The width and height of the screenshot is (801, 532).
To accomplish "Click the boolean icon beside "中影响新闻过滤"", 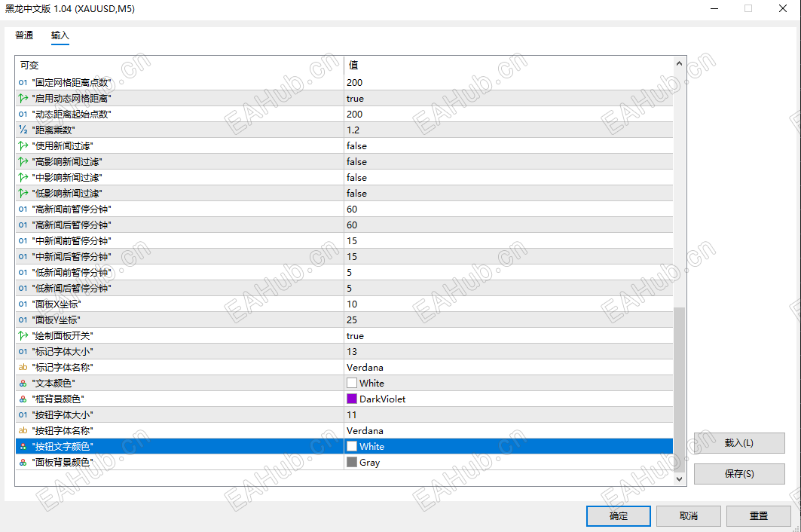I will tap(23, 177).
